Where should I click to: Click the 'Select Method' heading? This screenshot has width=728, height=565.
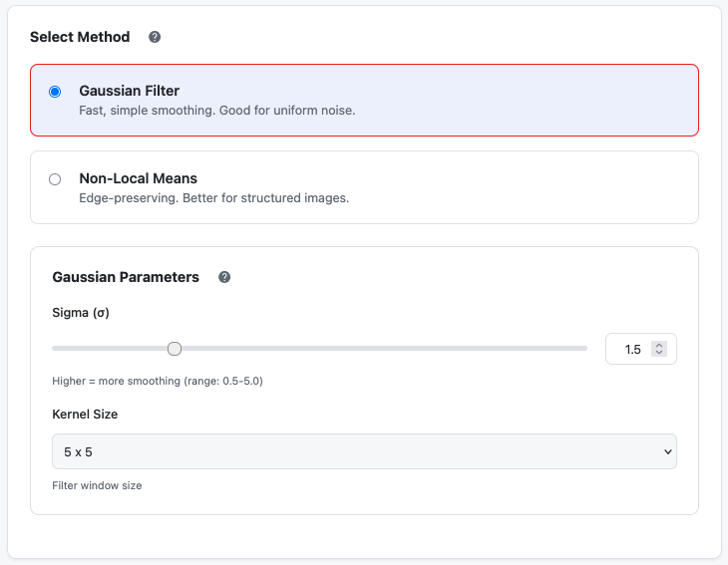[80, 37]
